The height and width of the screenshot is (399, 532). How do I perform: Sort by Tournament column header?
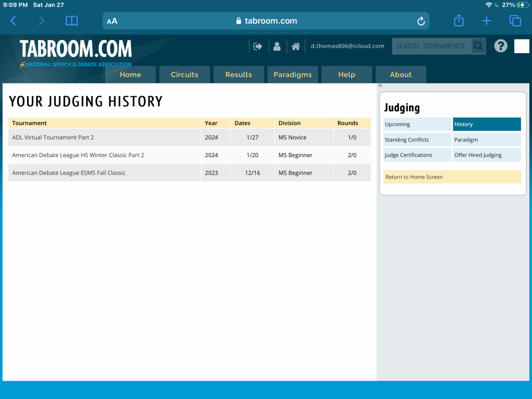click(x=104, y=123)
